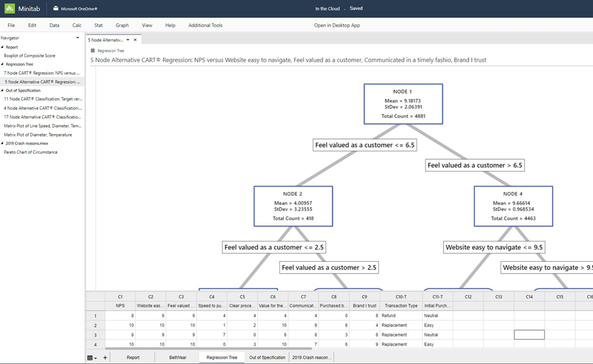Click split label Website easy to navigate <= 9.5
Image resolution: width=593 pixels, height=364 pixels.
click(495, 247)
